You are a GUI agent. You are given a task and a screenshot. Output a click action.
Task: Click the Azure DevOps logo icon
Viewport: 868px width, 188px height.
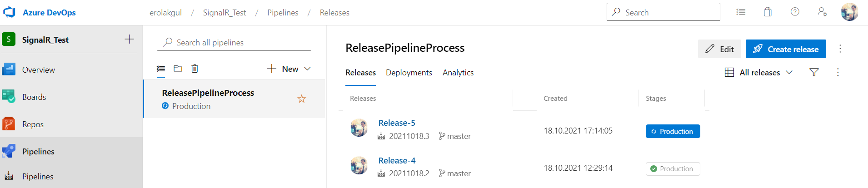[9, 12]
